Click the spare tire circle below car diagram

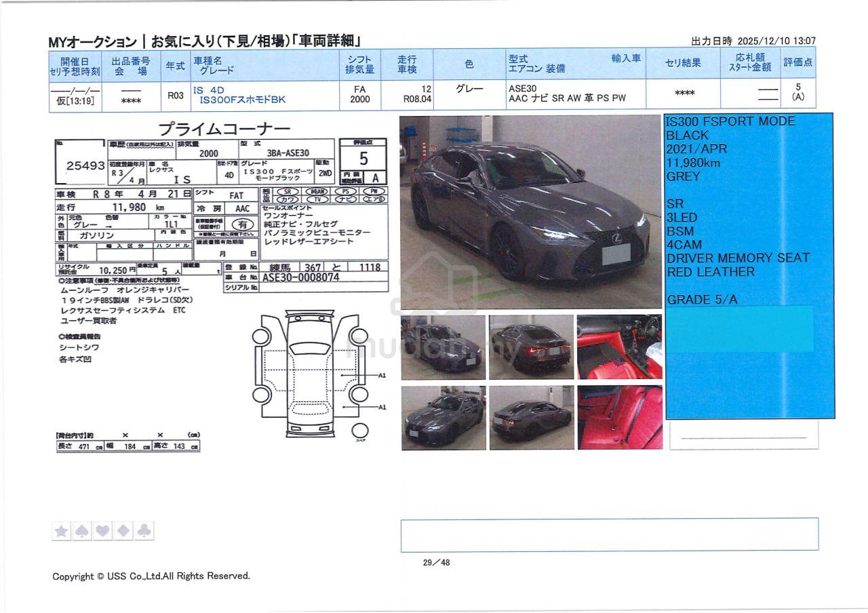point(360,431)
